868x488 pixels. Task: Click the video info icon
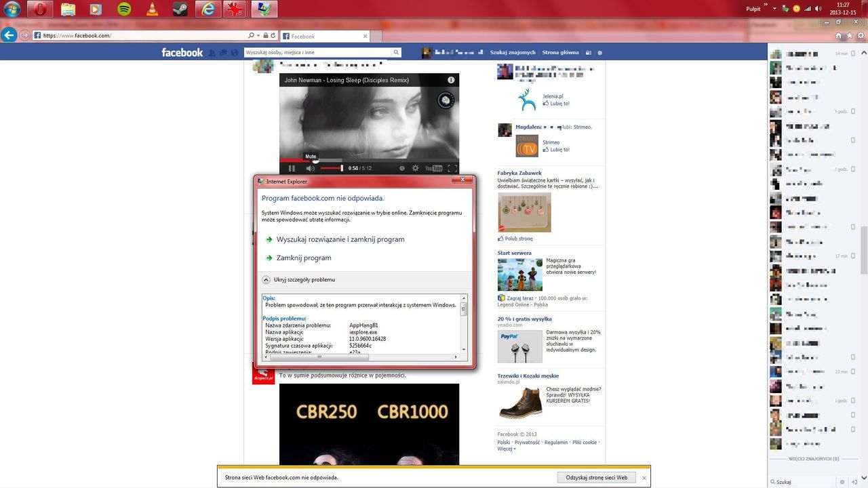click(x=451, y=80)
